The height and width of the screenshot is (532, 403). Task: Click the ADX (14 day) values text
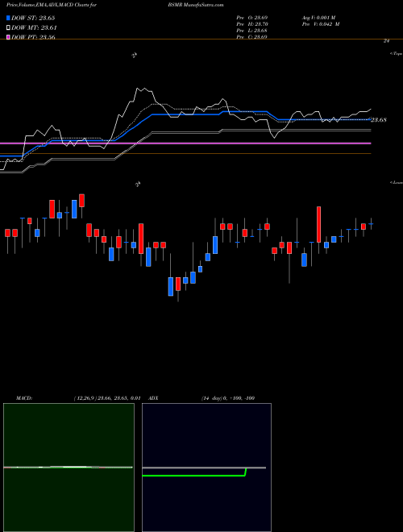(x=228, y=398)
